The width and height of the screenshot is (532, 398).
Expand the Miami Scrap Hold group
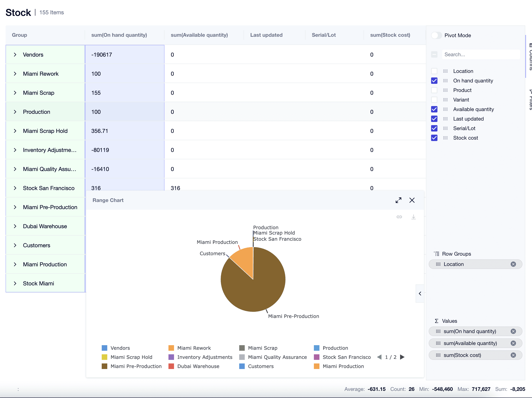coord(15,131)
